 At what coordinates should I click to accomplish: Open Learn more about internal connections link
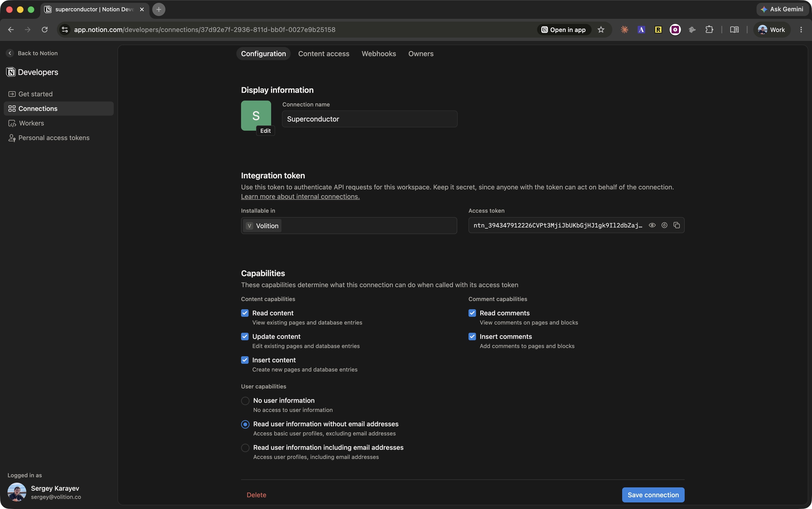coord(300,197)
